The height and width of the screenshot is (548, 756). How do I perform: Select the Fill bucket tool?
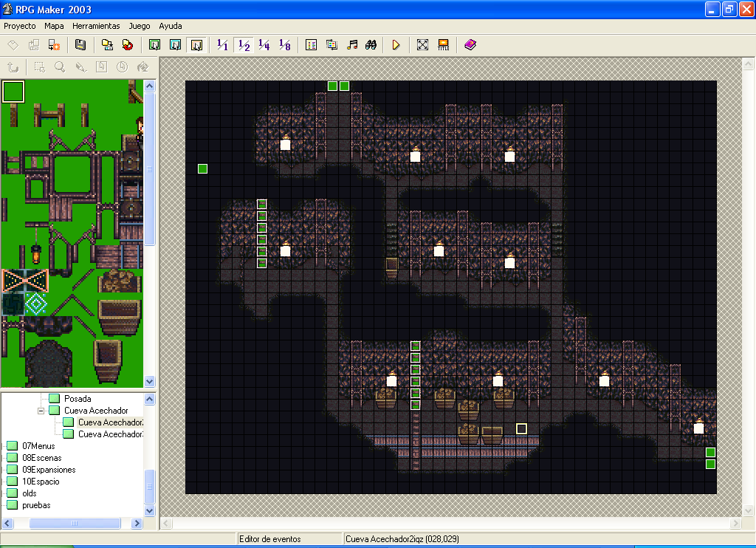(142, 67)
